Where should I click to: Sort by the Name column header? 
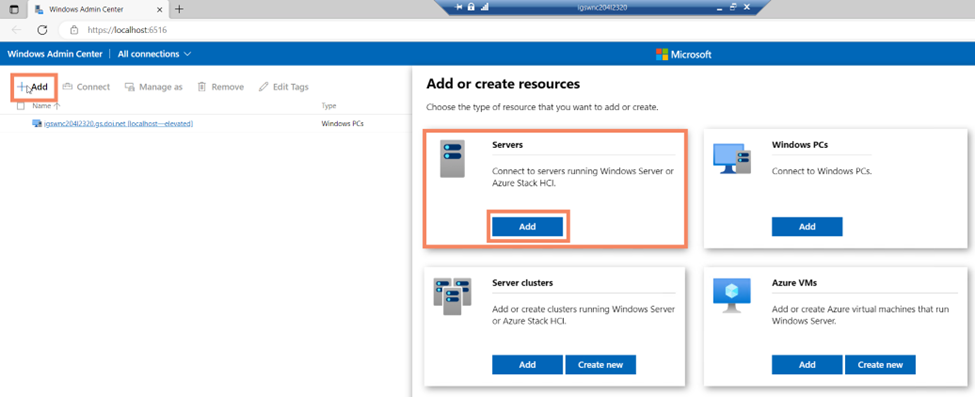pos(42,106)
